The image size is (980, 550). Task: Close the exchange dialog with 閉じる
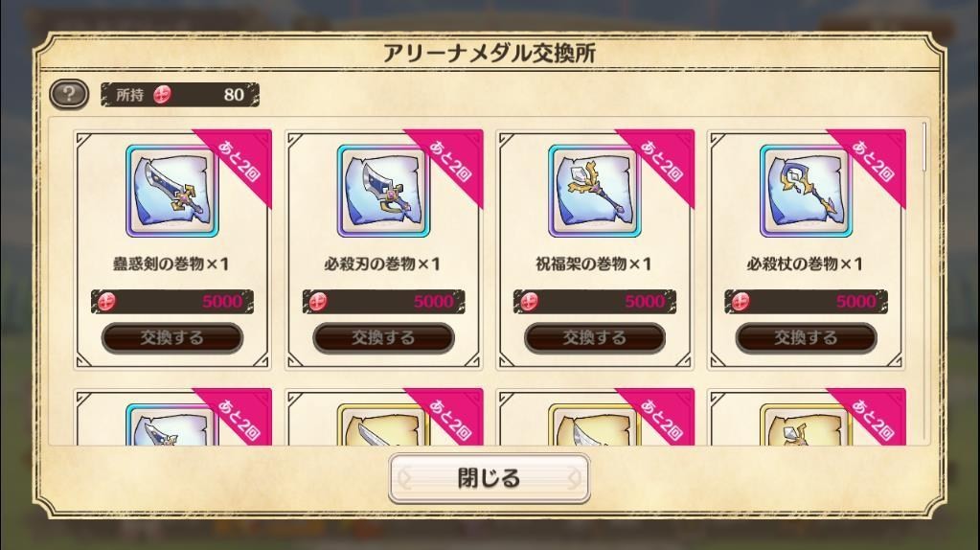490,479
